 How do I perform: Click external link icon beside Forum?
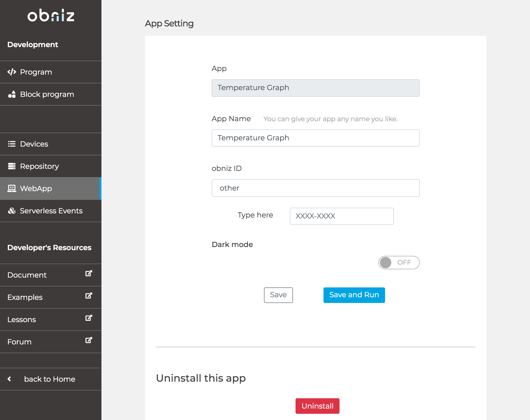pyautogui.click(x=89, y=341)
